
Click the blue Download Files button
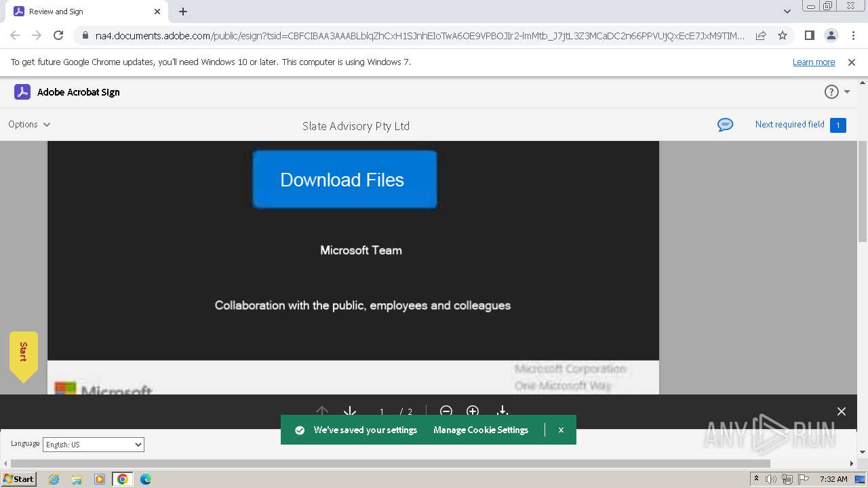point(344,180)
